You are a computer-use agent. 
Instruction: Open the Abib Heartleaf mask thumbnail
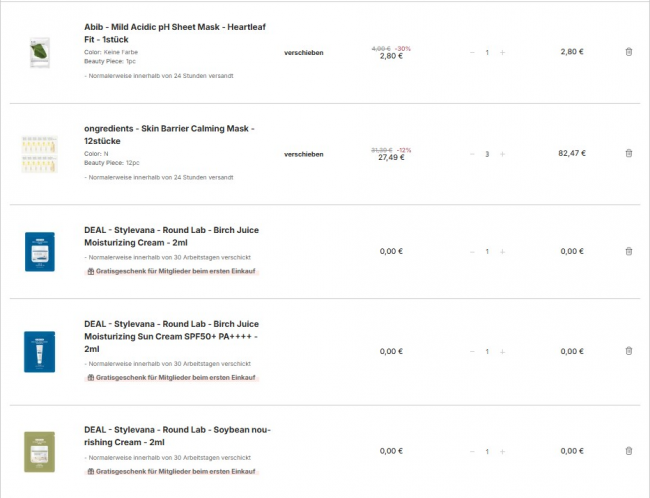39,52
